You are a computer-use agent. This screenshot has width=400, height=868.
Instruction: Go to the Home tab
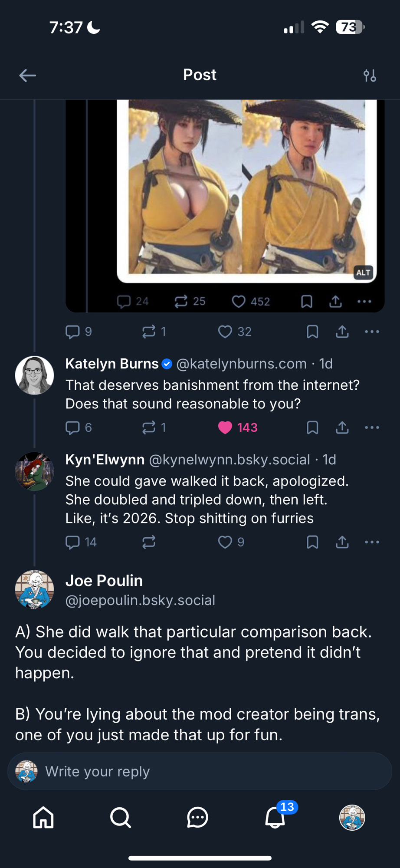click(43, 818)
